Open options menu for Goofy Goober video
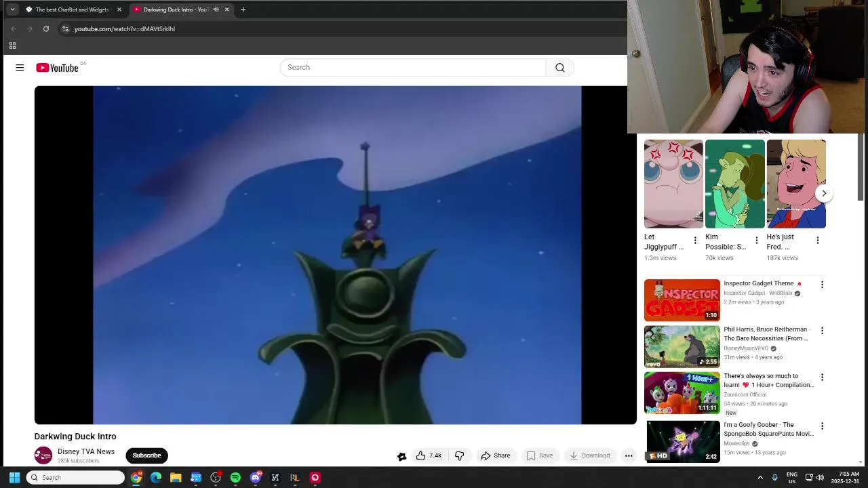 822,426
